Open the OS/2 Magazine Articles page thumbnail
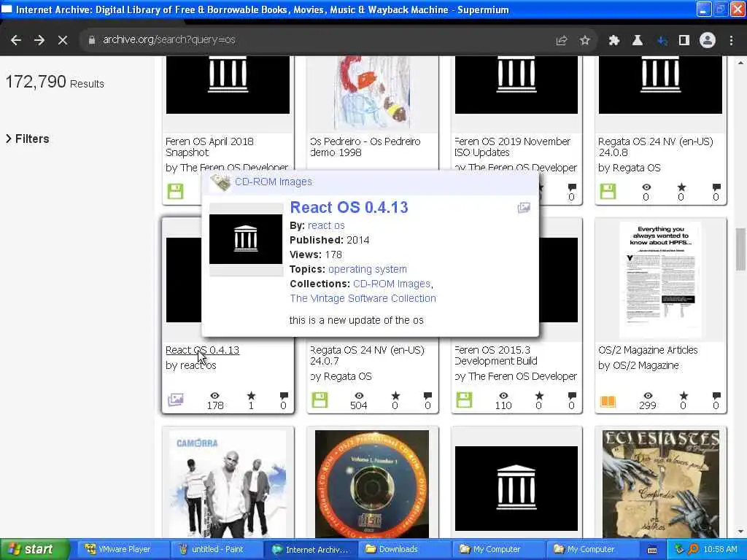Viewport: 747px width, 560px height. click(661, 279)
